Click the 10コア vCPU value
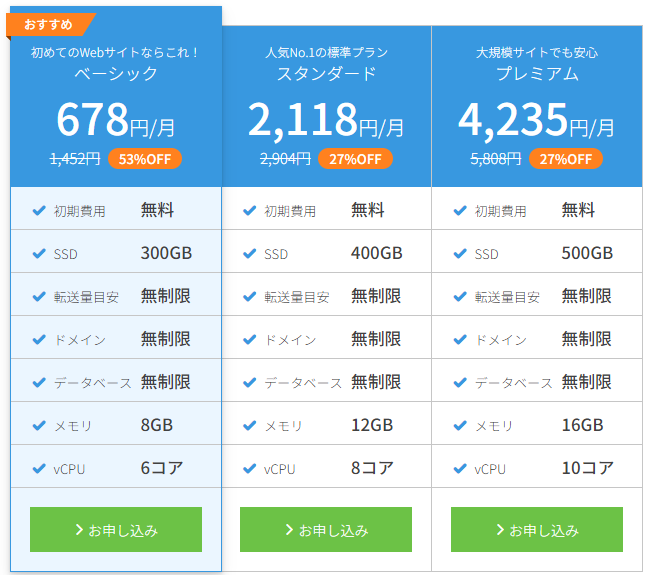Screen dimensions: 647x575 (x=588, y=468)
